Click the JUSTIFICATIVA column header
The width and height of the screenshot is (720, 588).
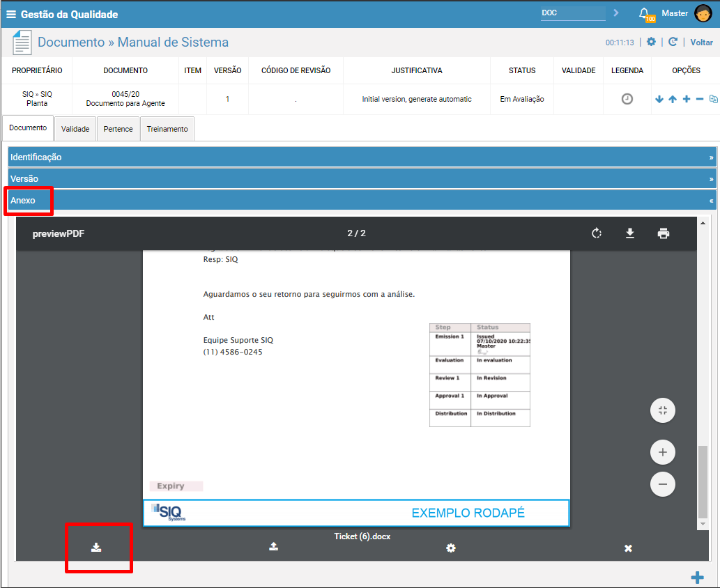coord(417,70)
